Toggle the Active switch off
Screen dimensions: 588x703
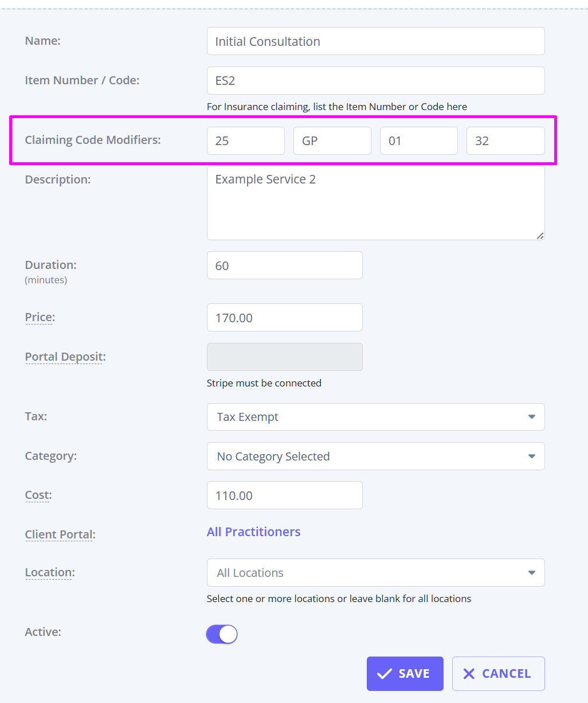[x=222, y=634]
